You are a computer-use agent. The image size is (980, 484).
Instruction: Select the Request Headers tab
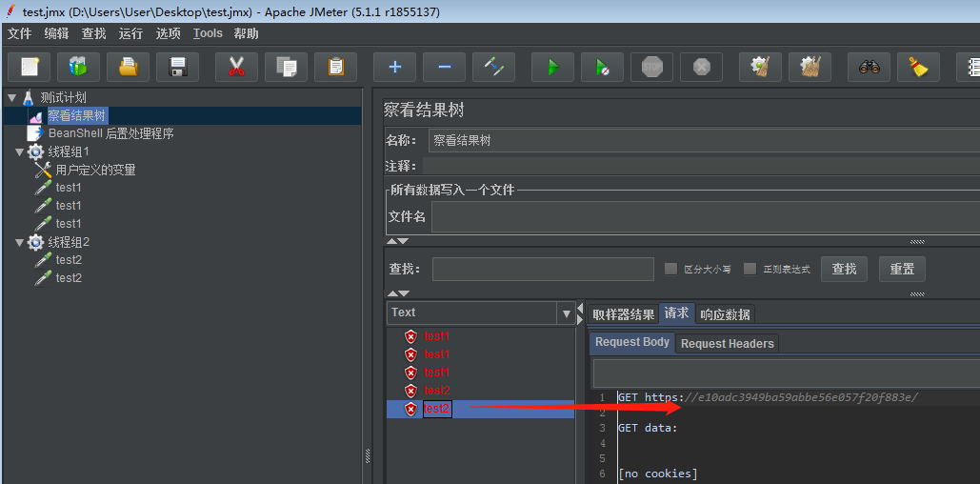pos(728,343)
